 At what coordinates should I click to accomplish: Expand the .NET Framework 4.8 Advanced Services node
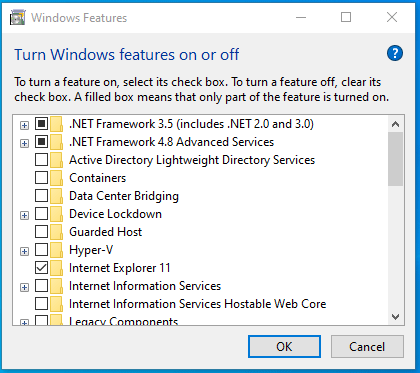(24, 144)
